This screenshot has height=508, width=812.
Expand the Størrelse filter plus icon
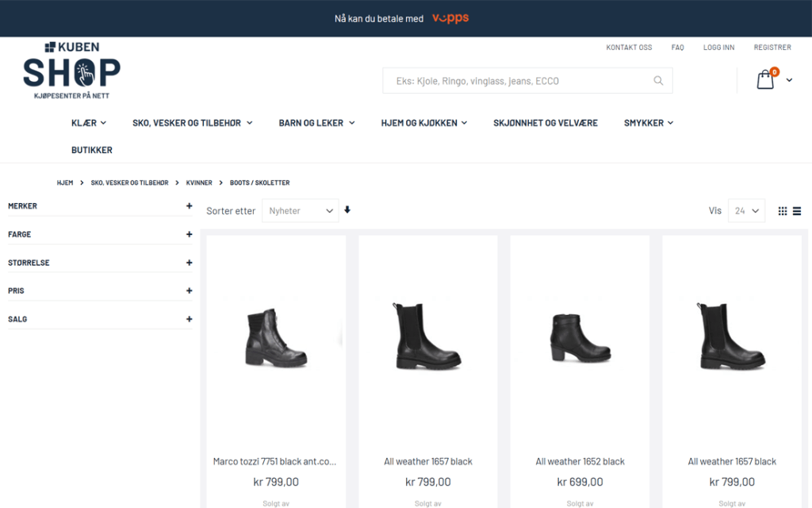point(189,263)
